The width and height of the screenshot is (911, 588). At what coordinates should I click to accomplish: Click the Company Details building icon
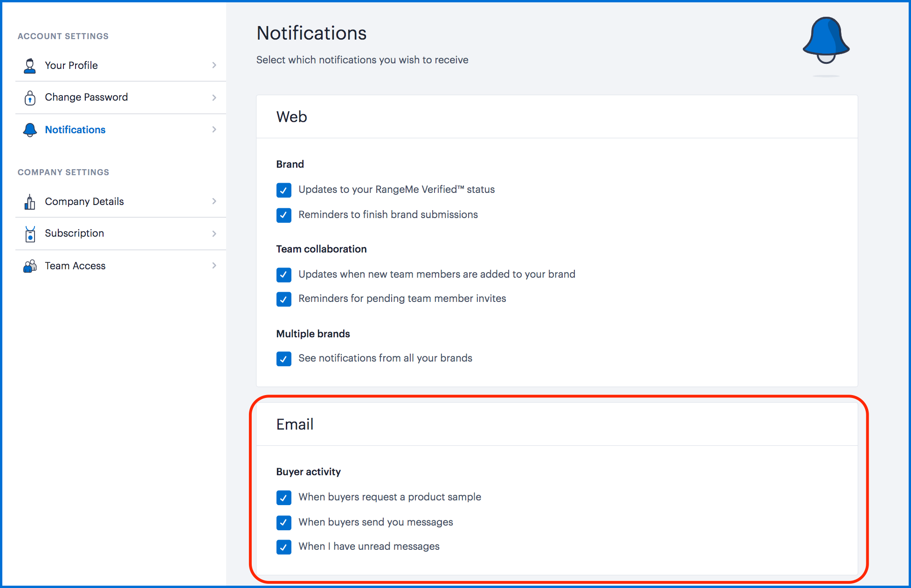[x=30, y=202]
